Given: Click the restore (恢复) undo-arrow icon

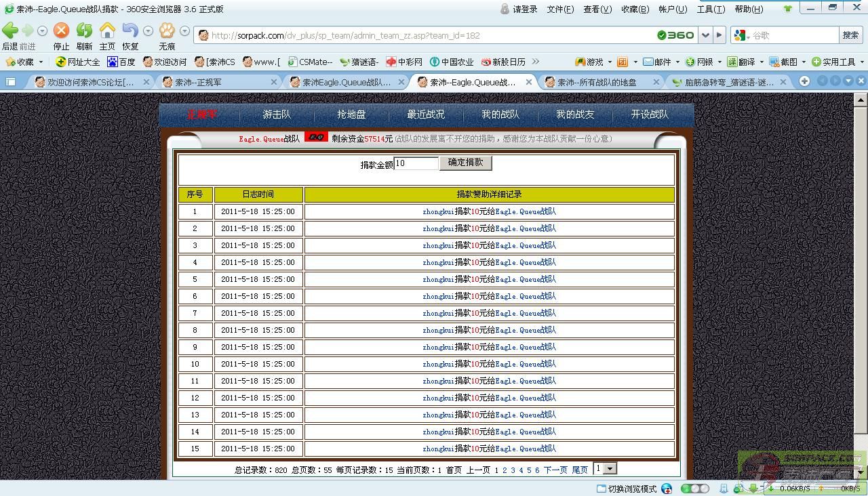Looking at the screenshot, I should pos(130,31).
